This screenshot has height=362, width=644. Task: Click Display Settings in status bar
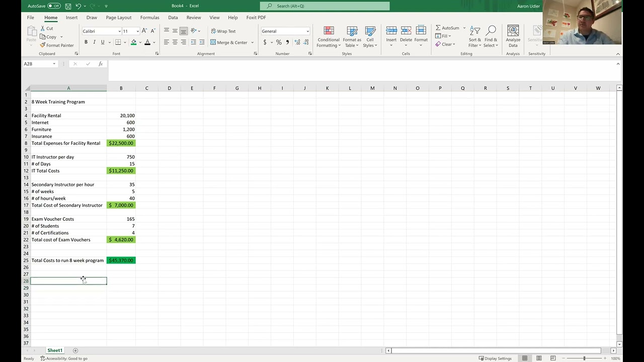coord(495,358)
